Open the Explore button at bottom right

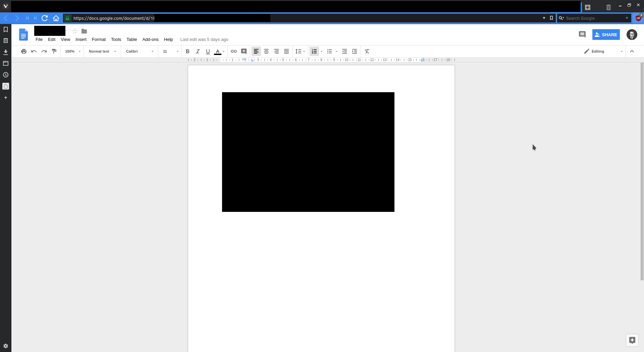coord(632,340)
